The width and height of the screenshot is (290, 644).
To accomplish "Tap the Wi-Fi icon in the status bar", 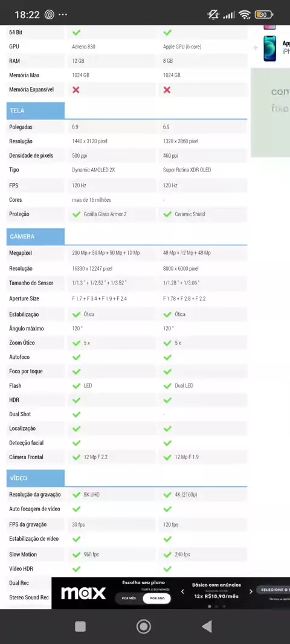I will click(245, 14).
